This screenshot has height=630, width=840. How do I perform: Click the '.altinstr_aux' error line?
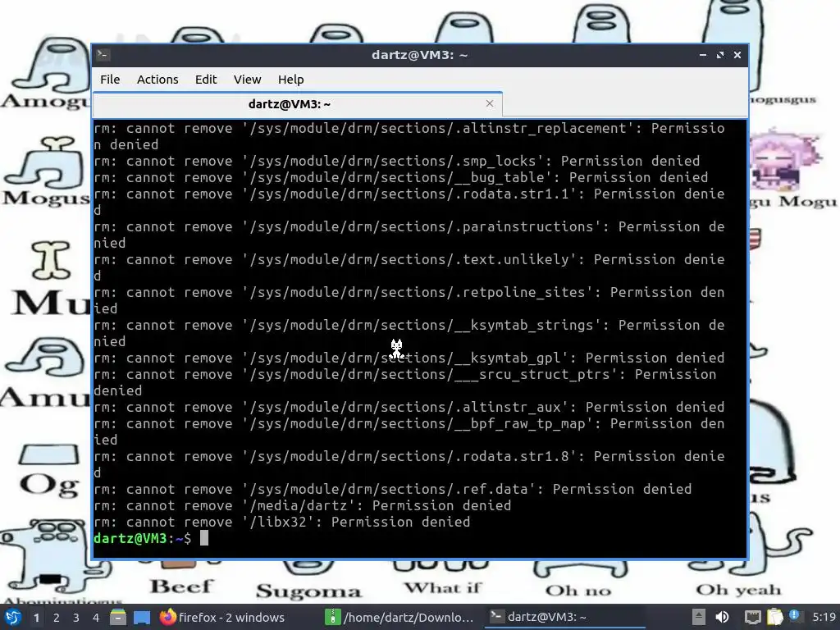click(x=409, y=407)
